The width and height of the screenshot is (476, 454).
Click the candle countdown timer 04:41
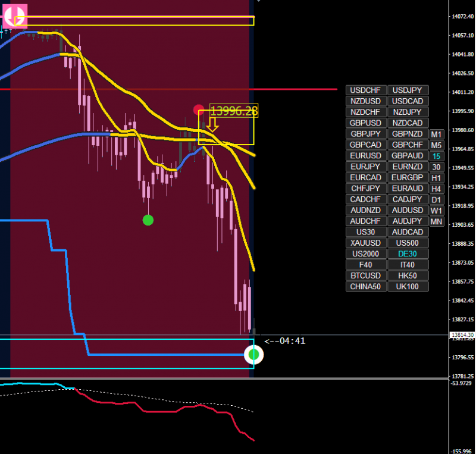285,341
